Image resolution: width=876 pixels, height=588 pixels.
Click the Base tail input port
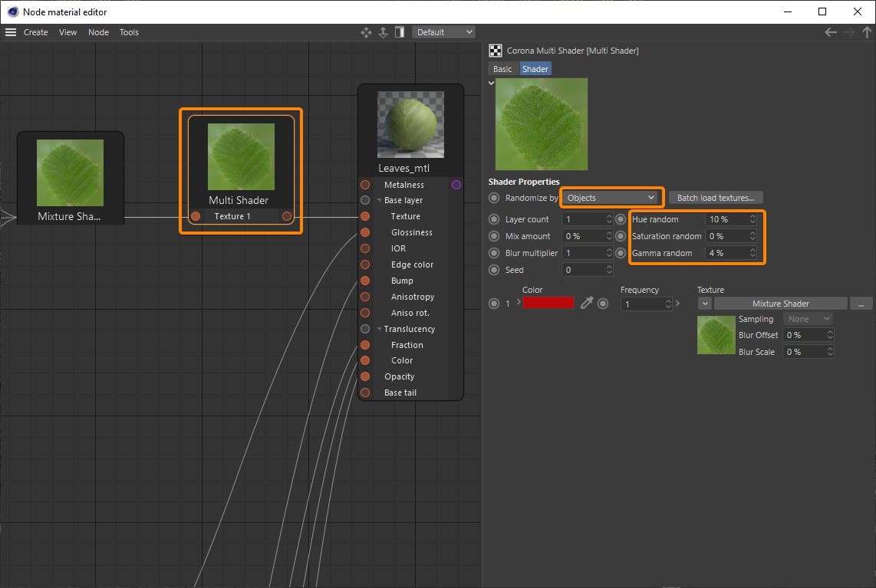(365, 393)
